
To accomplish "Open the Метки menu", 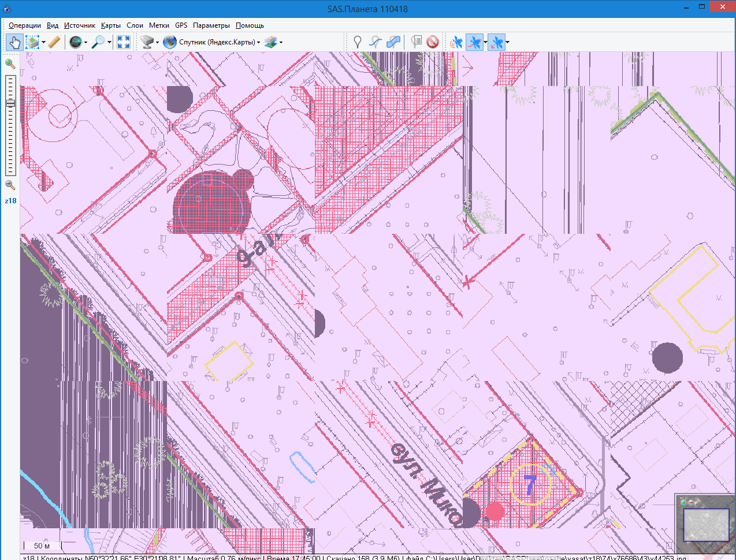I will [159, 25].
